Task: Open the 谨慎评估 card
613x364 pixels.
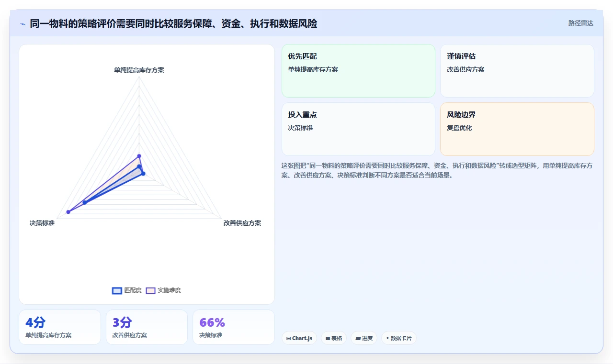Action: (x=517, y=71)
